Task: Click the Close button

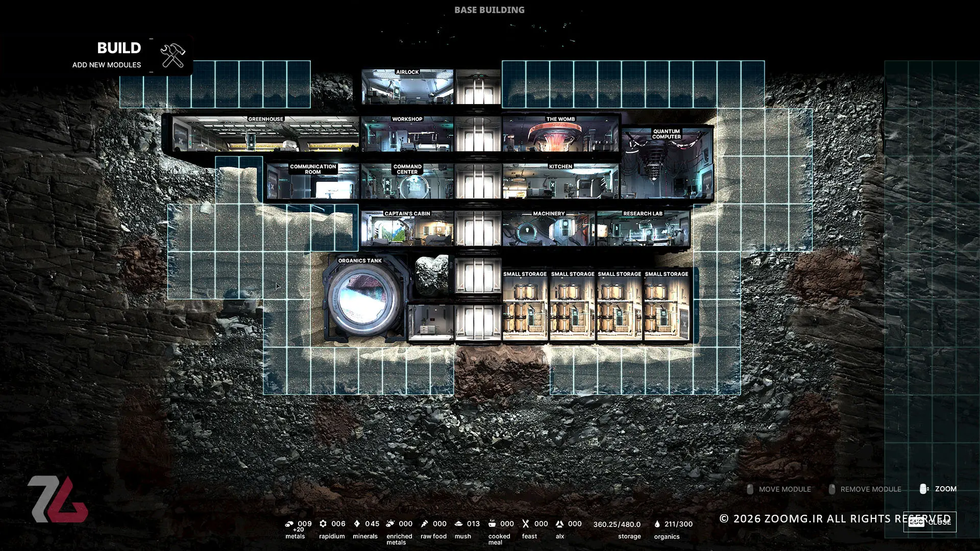Action: coord(929,522)
